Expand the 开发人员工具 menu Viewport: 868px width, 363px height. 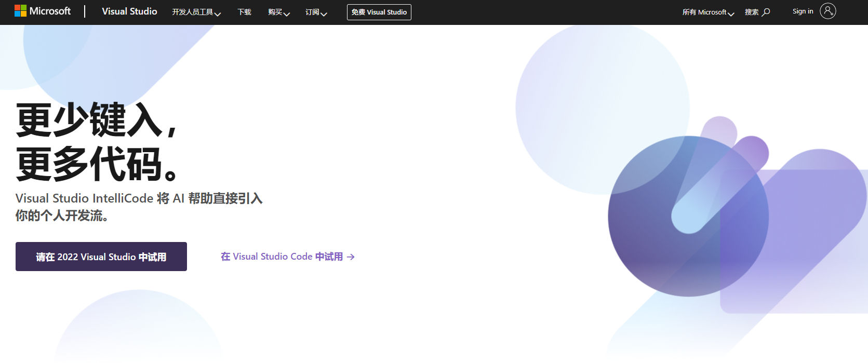pyautogui.click(x=196, y=12)
